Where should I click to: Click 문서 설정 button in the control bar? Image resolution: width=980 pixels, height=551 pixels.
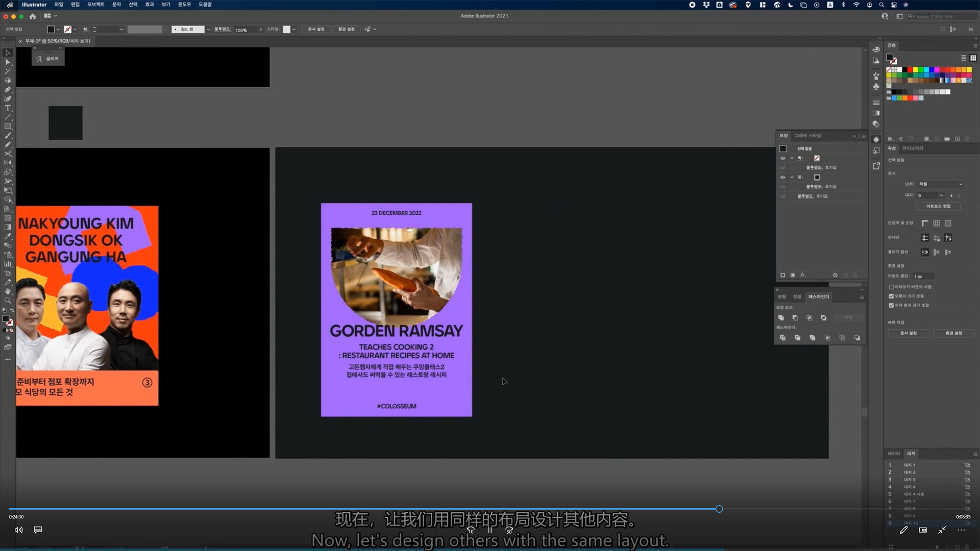316,30
